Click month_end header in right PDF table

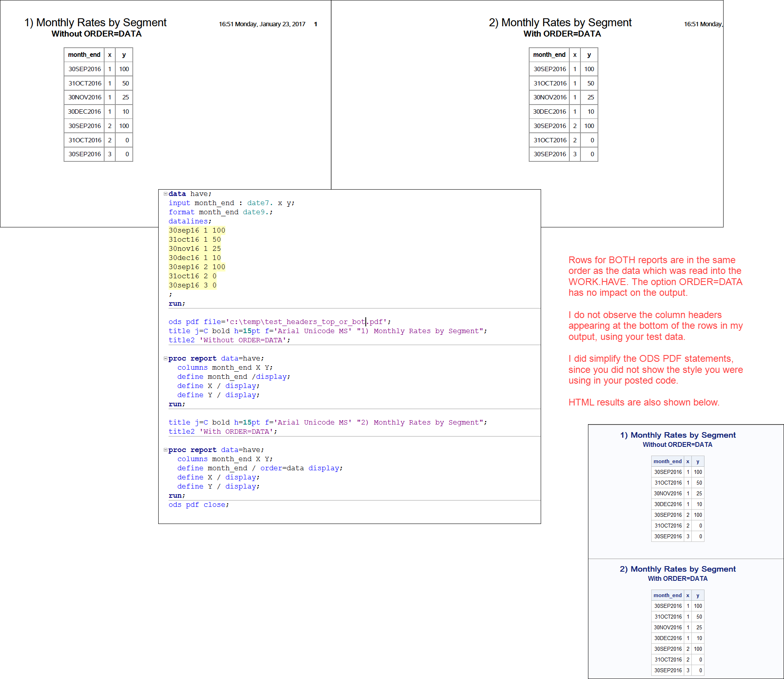click(549, 55)
